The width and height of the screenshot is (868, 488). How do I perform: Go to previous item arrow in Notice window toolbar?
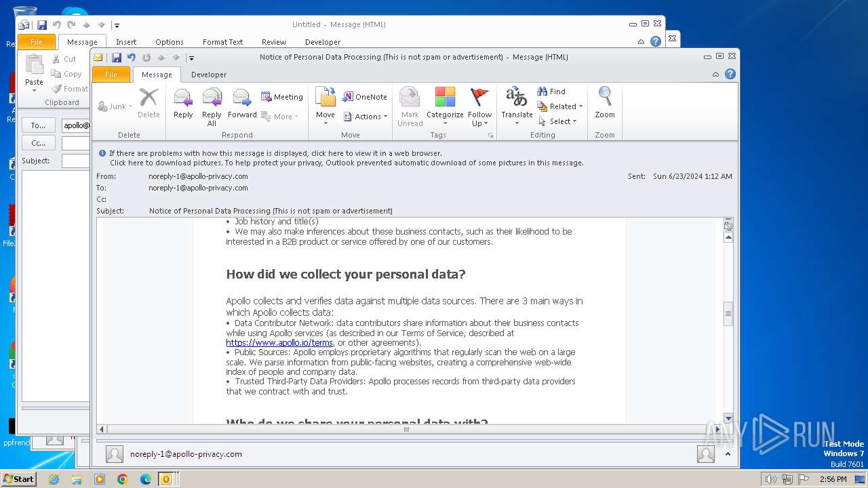(x=161, y=58)
